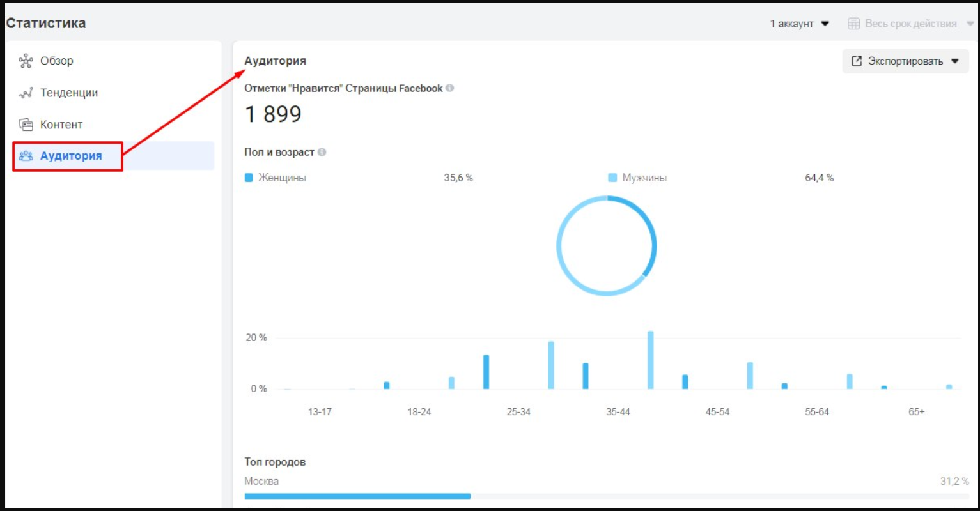Click the Женщины legend color square

pos(249,178)
